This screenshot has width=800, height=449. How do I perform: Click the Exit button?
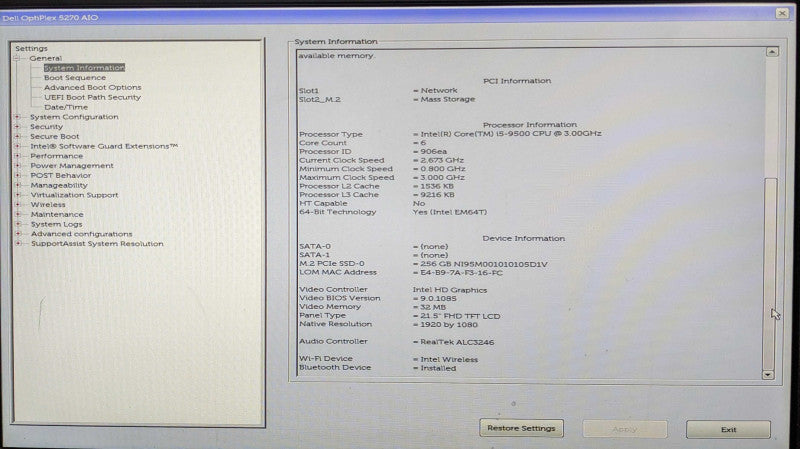click(729, 430)
